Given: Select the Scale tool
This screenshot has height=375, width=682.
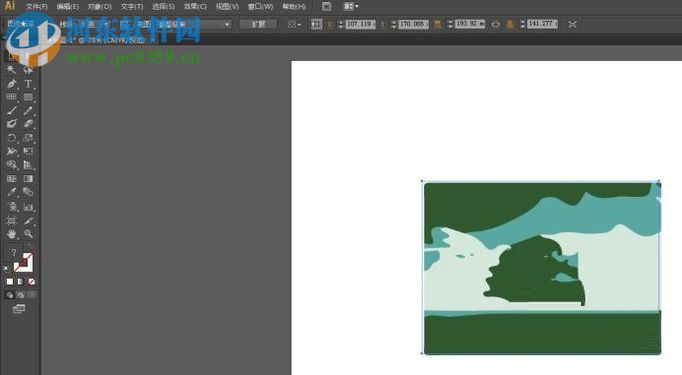Looking at the screenshot, I should click(x=28, y=138).
